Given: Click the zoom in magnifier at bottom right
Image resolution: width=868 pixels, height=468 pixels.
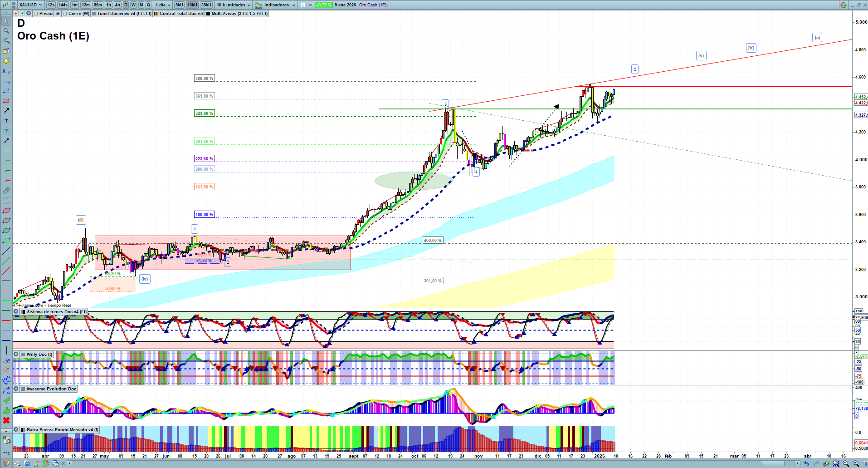Looking at the screenshot, I should 856,463.
